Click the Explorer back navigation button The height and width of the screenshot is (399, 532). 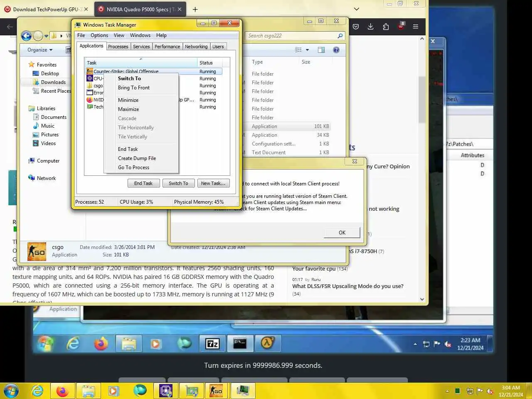click(x=26, y=36)
